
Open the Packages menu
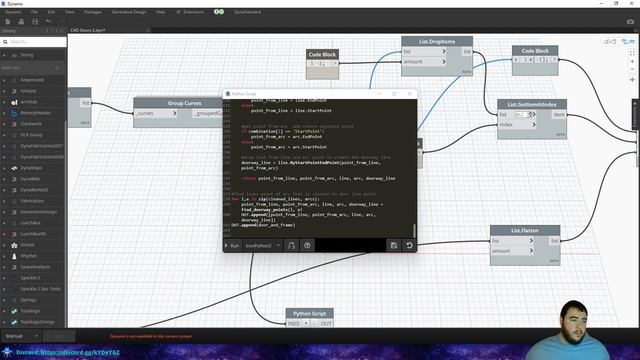(93, 12)
